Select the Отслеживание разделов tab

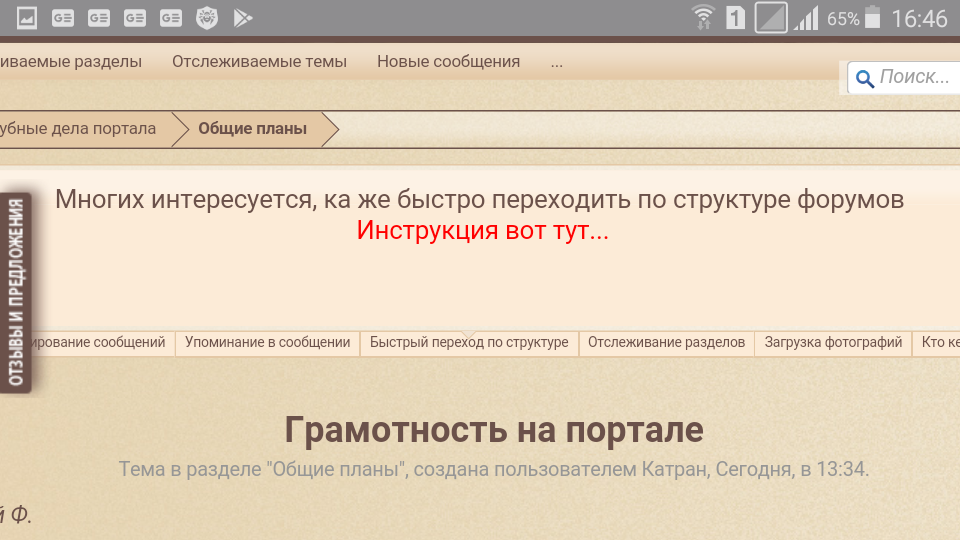[666, 343]
